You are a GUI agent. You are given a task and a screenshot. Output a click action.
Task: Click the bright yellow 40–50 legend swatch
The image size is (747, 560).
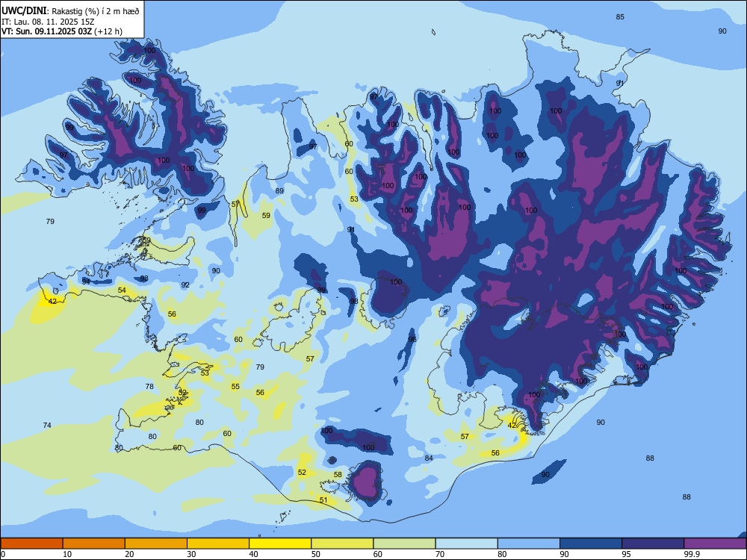pyautogui.click(x=280, y=544)
